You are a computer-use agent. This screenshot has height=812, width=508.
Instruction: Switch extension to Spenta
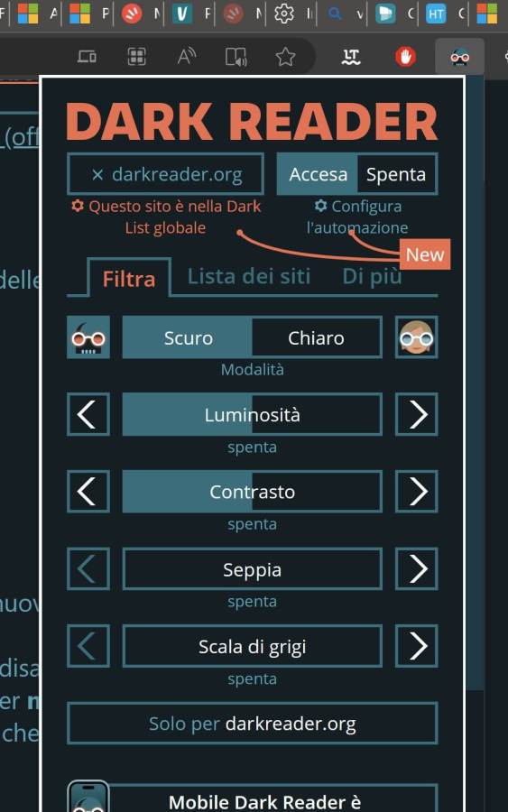coord(396,174)
